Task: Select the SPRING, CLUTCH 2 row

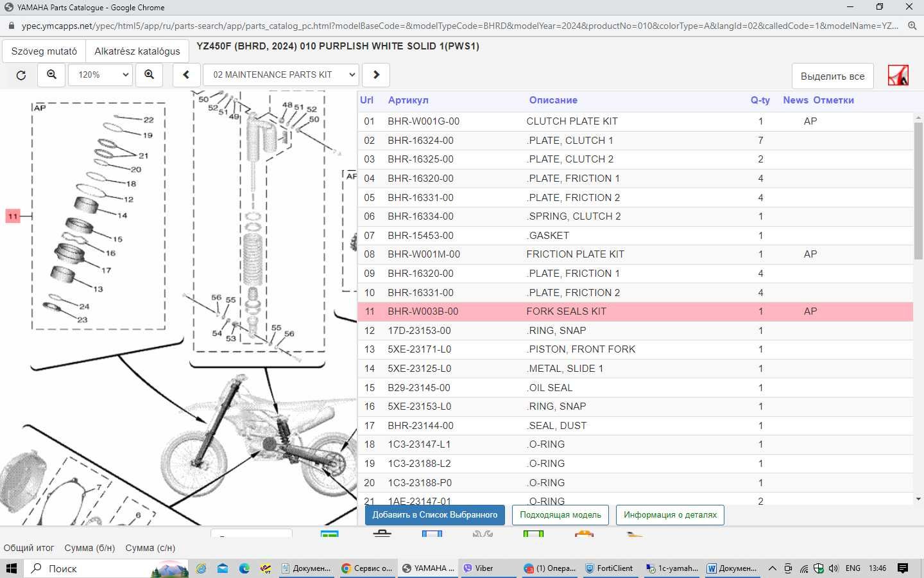Action: 635,216
